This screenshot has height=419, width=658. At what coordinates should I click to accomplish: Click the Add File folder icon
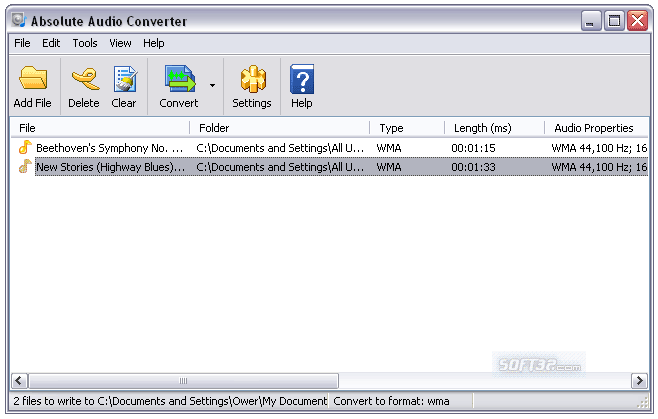click(33, 78)
